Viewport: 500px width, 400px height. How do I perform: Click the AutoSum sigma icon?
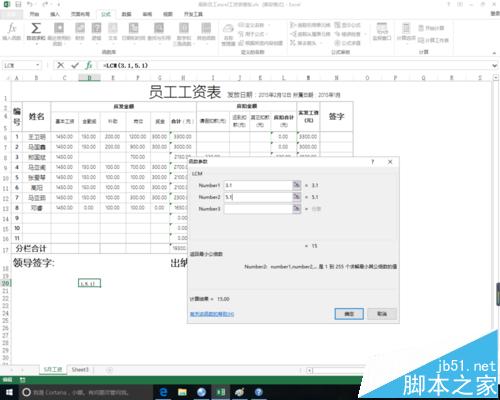click(36, 29)
